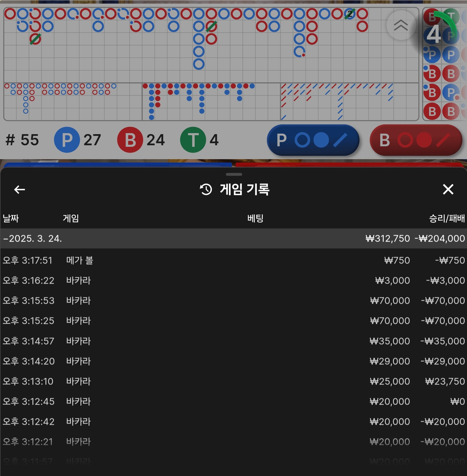Click the red B banker count icon
467x476 pixels.
point(130,140)
